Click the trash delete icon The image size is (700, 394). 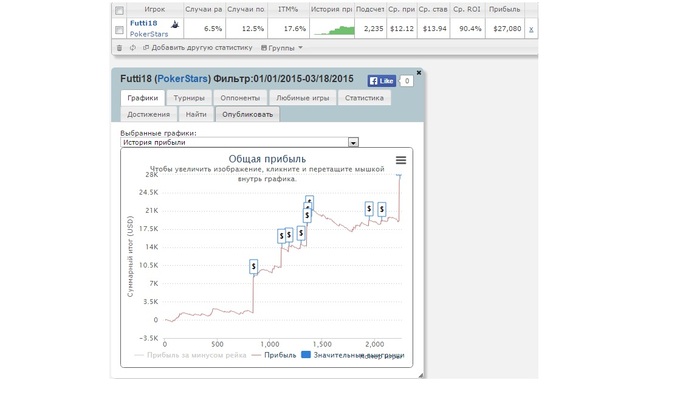[119, 48]
